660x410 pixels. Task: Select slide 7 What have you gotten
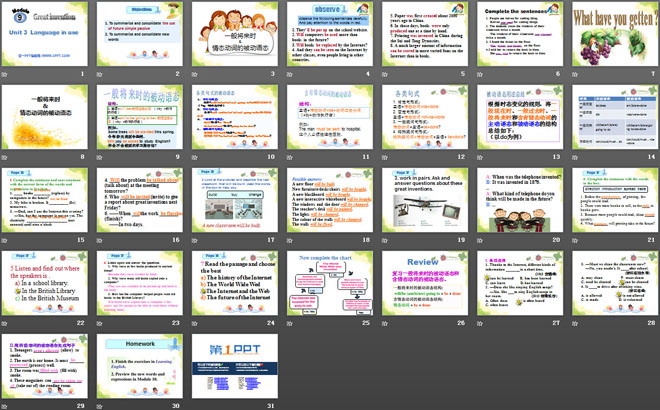tap(615, 34)
